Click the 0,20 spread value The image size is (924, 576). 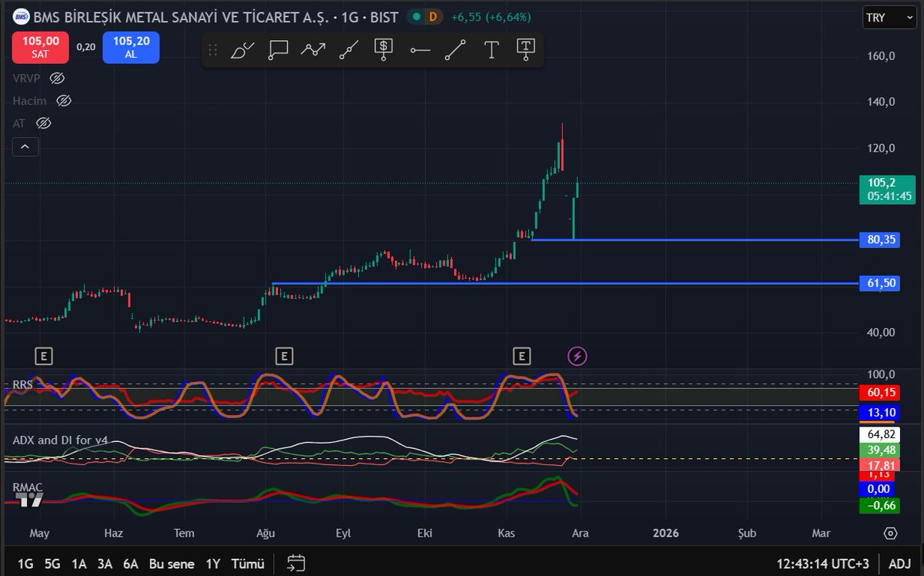tap(86, 47)
